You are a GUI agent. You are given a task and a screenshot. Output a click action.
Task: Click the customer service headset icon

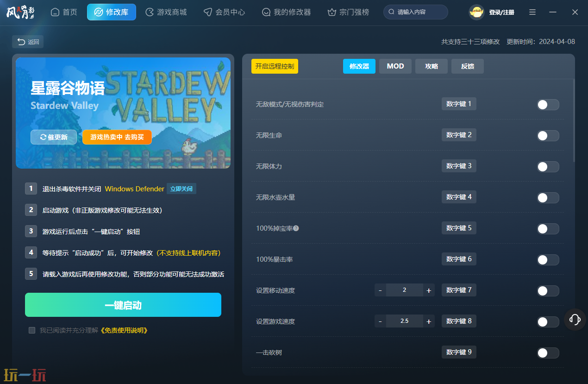pyautogui.click(x=575, y=319)
